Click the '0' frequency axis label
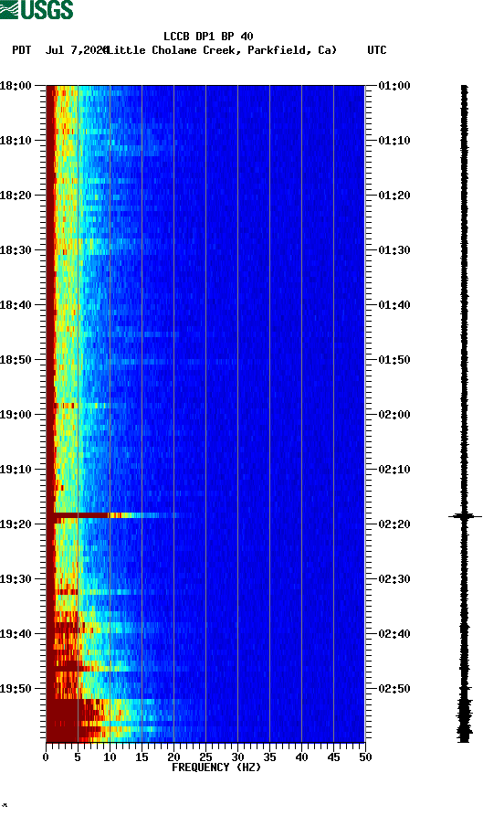 (46, 757)
